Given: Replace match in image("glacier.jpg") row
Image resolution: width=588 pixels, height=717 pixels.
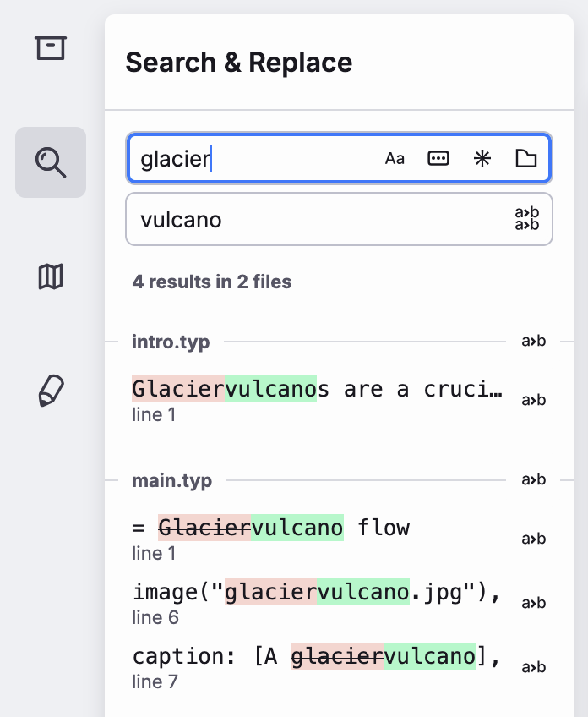Looking at the screenshot, I should pos(534,603).
